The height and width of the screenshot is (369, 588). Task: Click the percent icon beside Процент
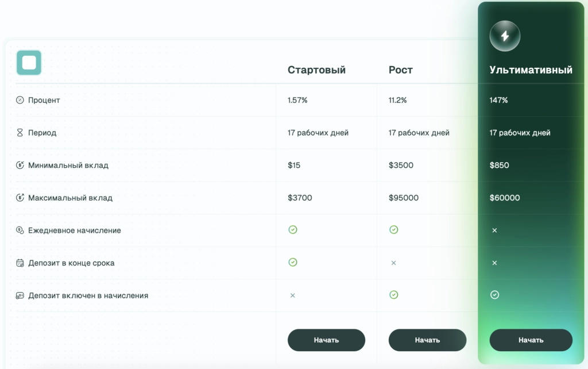click(x=20, y=100)
